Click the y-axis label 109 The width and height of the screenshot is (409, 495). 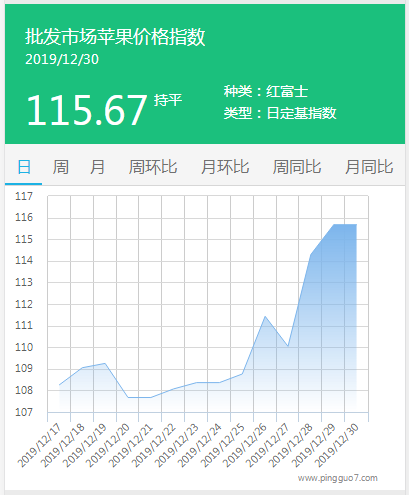click(x=24, y=368)
